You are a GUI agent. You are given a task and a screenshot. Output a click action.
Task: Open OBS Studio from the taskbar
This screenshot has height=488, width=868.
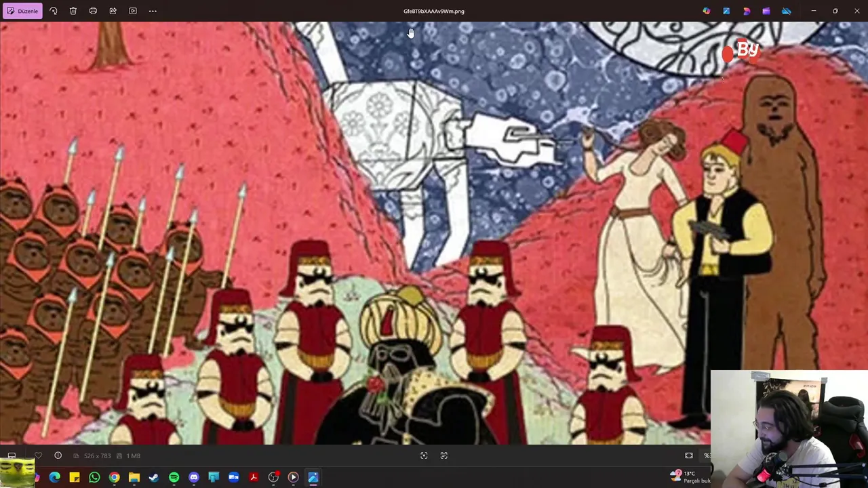(x=273, y=478)
